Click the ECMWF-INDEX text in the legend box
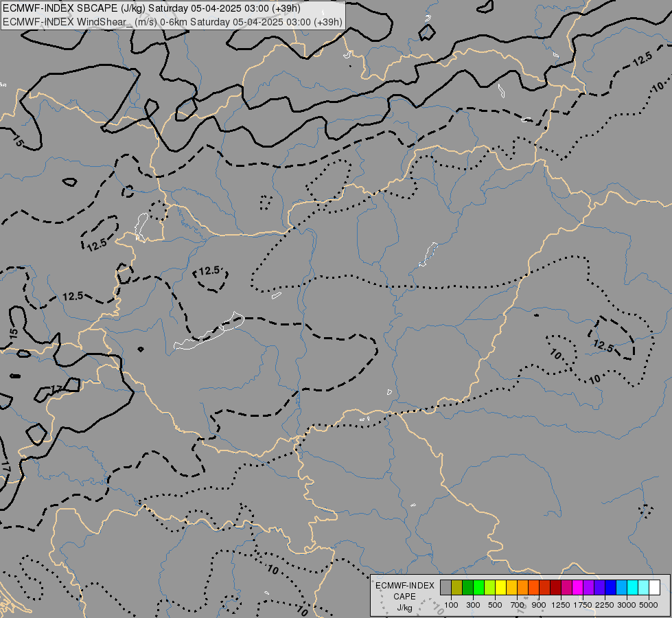 [x=404, y=586]
